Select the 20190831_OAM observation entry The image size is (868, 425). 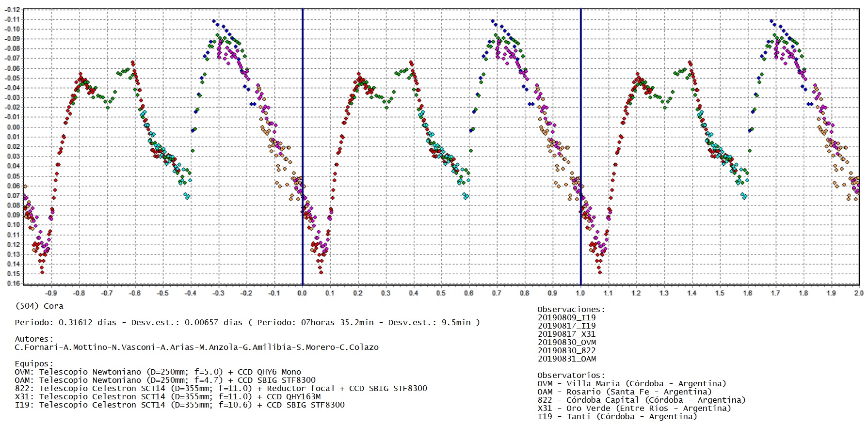[x=566, y=359]
